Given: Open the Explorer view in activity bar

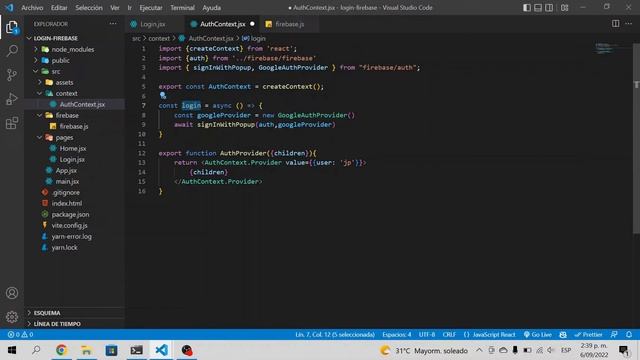Looking at the screenshot, I should coord(12,27).
